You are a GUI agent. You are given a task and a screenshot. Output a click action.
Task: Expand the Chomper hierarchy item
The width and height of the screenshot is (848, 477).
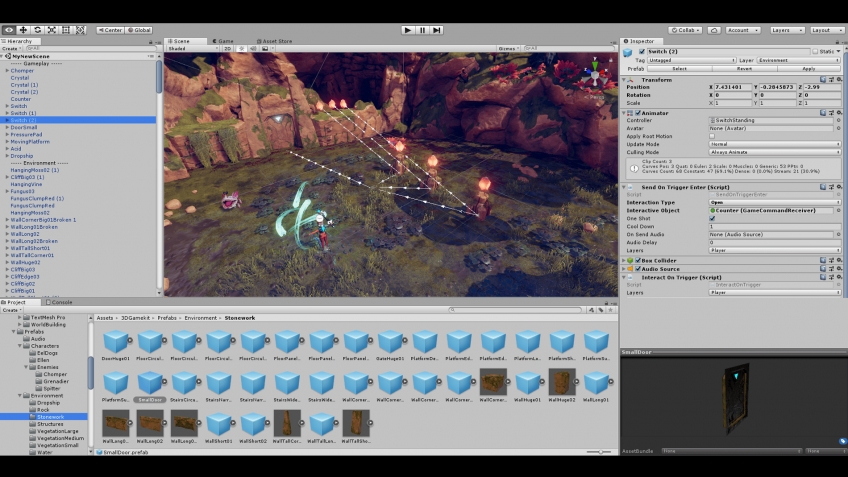tap(7, 70)
